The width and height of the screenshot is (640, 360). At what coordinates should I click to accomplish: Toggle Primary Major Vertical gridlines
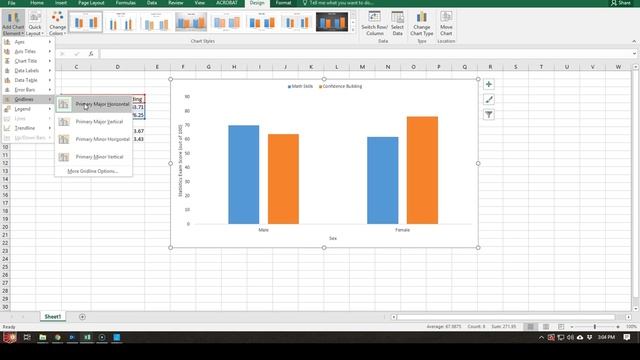[93, 122]
